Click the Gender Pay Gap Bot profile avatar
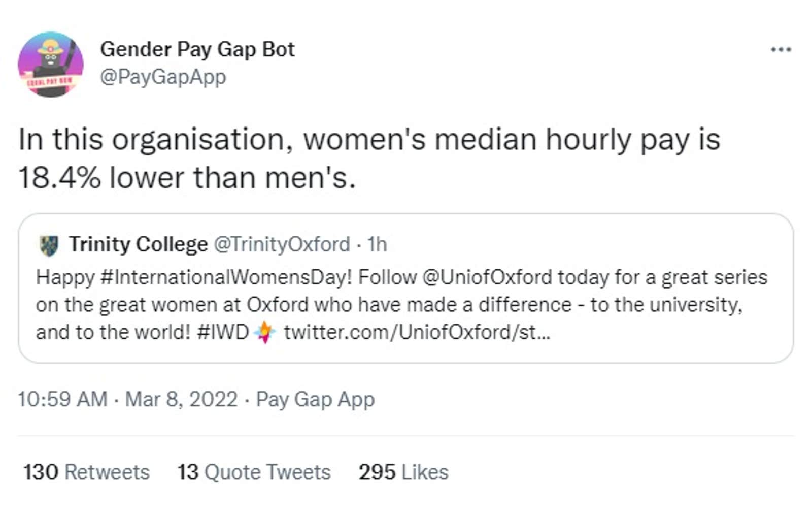The image size is (812, 508). (52, 63)
